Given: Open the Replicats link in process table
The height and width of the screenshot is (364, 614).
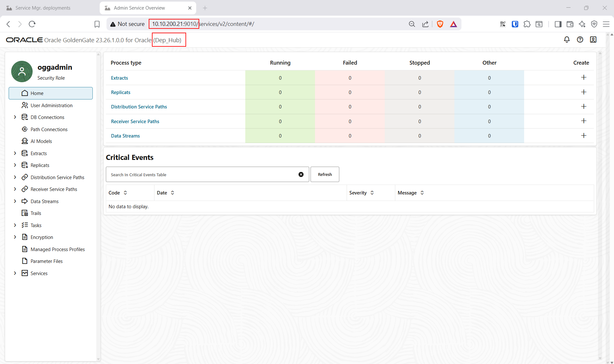Looking at the screenshot, I should (121, 92).
